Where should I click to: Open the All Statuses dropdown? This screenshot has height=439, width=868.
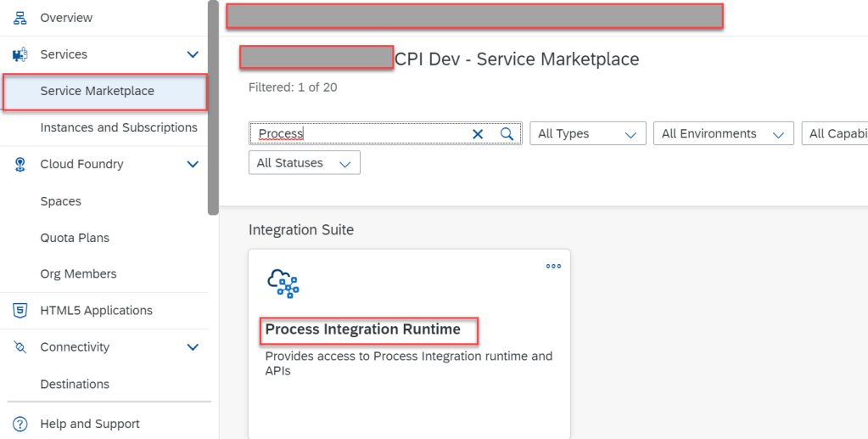(304, 163)
